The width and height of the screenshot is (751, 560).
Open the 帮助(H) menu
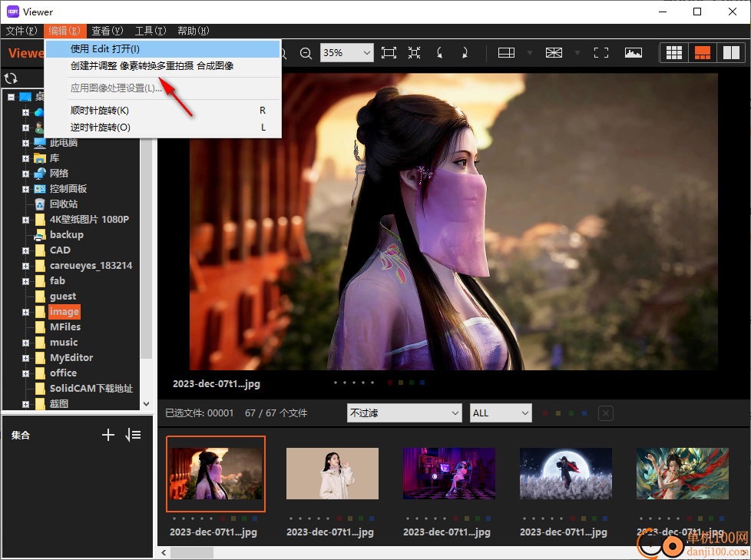pyautogui.click(x=193, y=31)
